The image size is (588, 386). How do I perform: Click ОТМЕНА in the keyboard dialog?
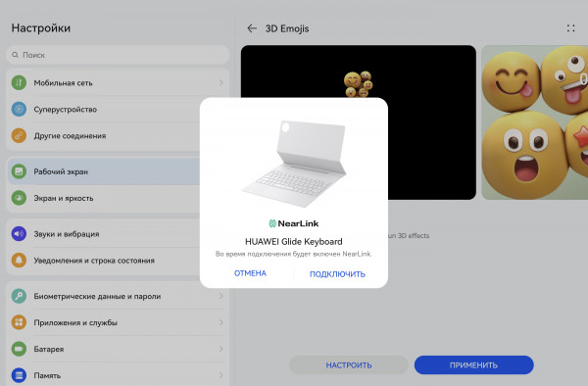click(250, 273)
